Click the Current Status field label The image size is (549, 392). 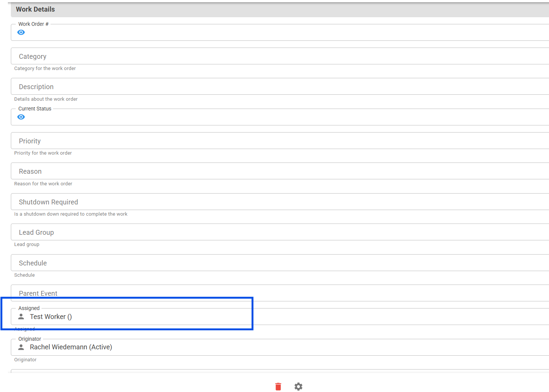[x=35, y=109]
